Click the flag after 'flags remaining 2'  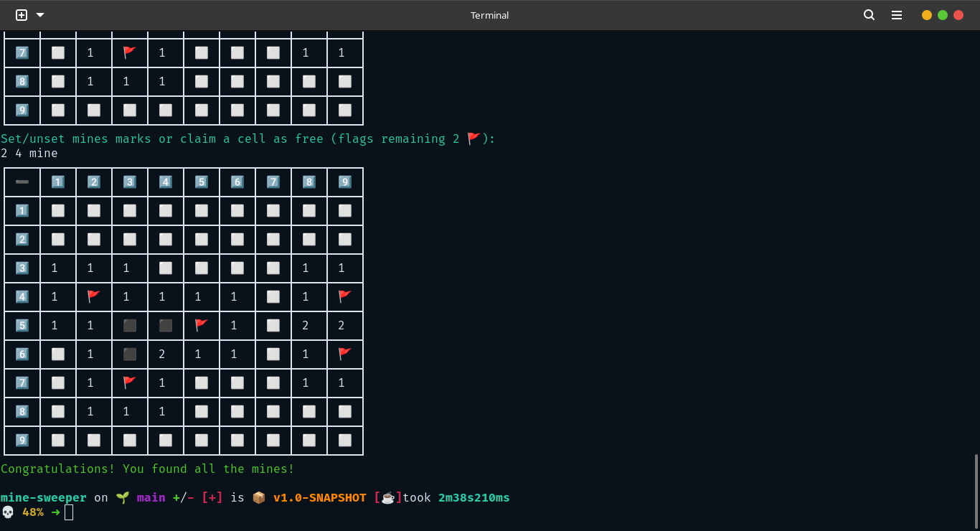[473, 138]
